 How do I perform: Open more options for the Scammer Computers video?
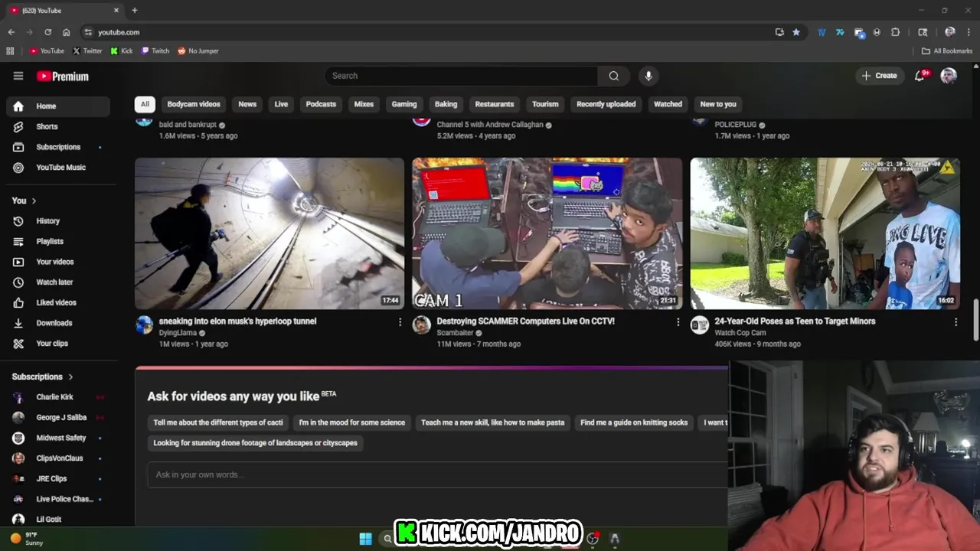click(678, 322)
